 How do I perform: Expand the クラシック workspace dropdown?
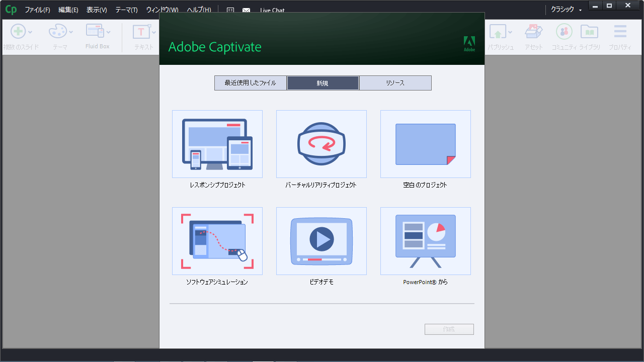point(566,10)
